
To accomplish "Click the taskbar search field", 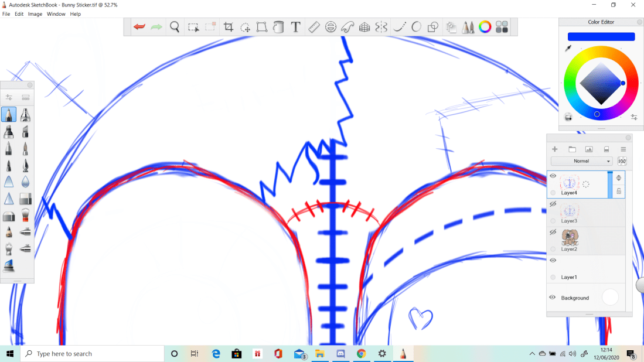I will coord(88,353).
